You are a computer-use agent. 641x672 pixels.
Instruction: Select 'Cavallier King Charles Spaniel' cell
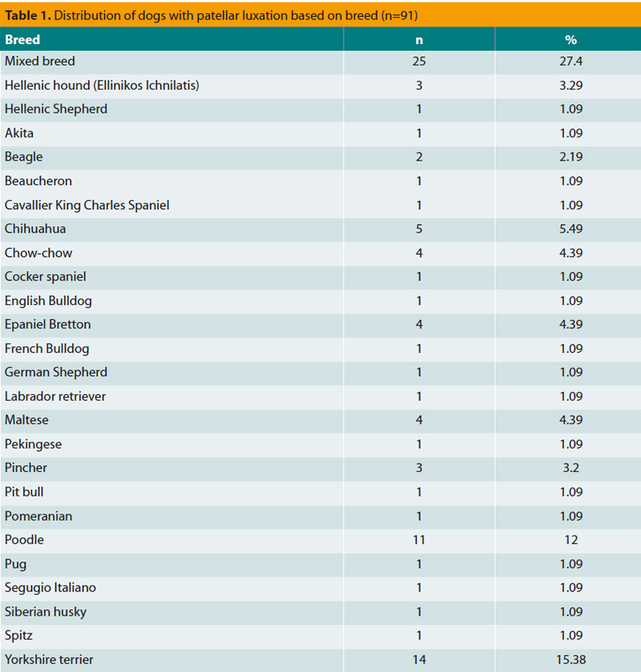pyautogui.click(x=87, y=205)
